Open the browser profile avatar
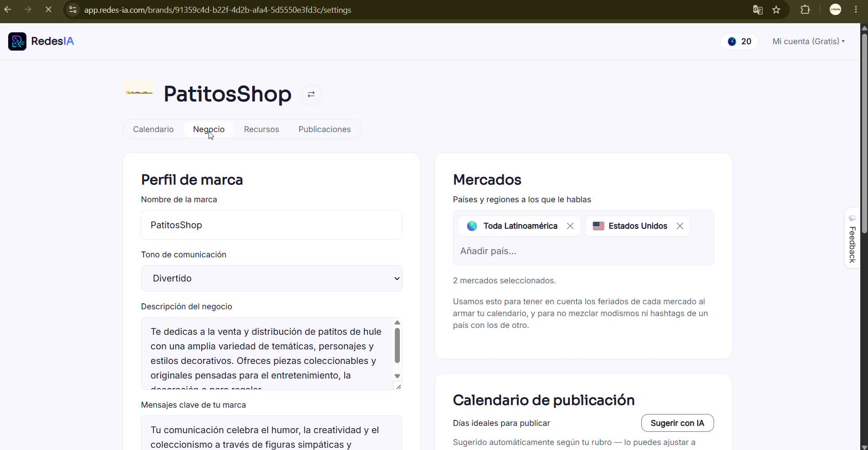 point(835,10)
